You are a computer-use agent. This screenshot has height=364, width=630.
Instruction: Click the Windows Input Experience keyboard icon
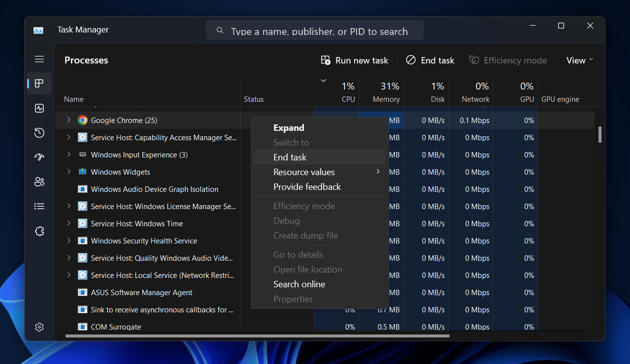point(83,155)
